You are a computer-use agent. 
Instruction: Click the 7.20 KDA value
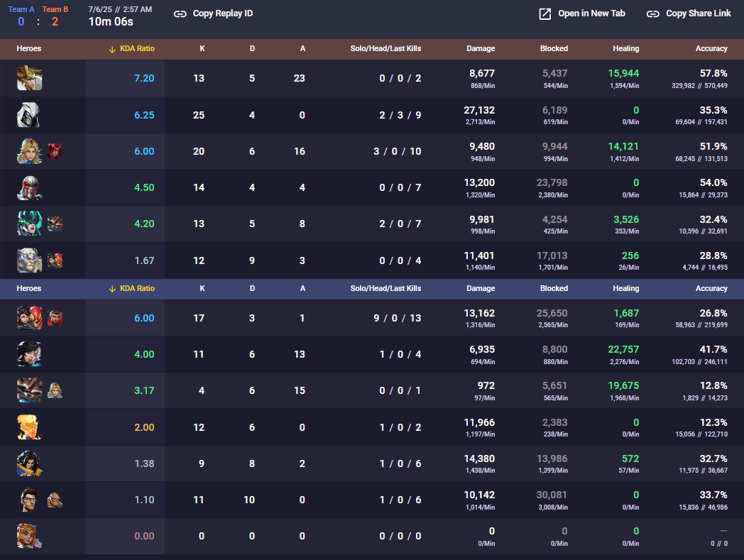tap(144, 78)
